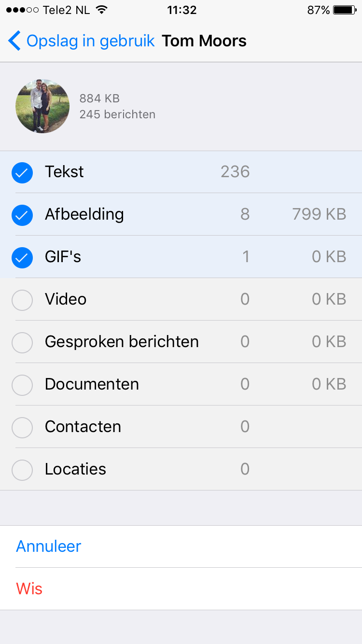Image resolution: width=362 pixels, height=644 pixels.
Task: Uncheck the Afbeelding selection
Action: 22,215
